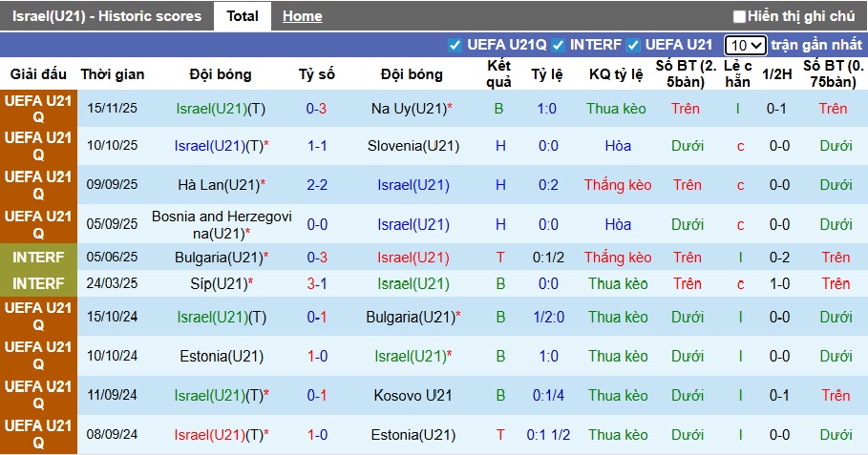The height and width of the screenshot is (455, 868).
Task: Click the 1/2:0 odds value
Action: pyautogui.click(x=548, y=317)
